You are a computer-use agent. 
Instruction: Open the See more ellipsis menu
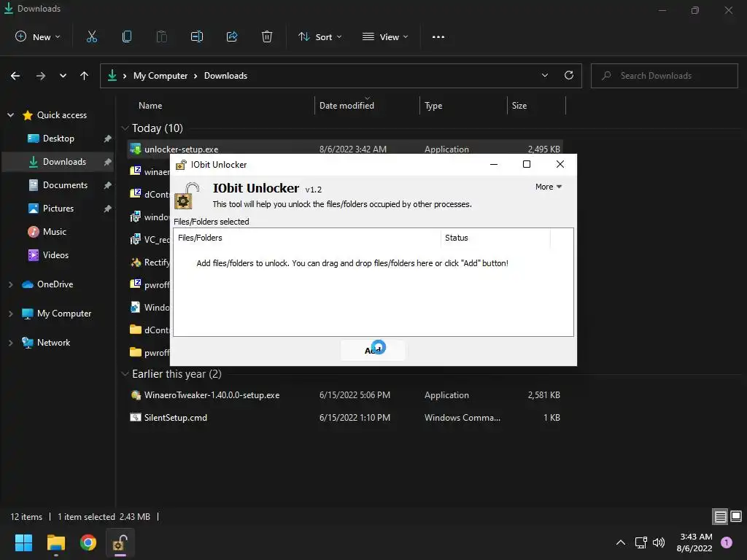(x=438, y=36)
